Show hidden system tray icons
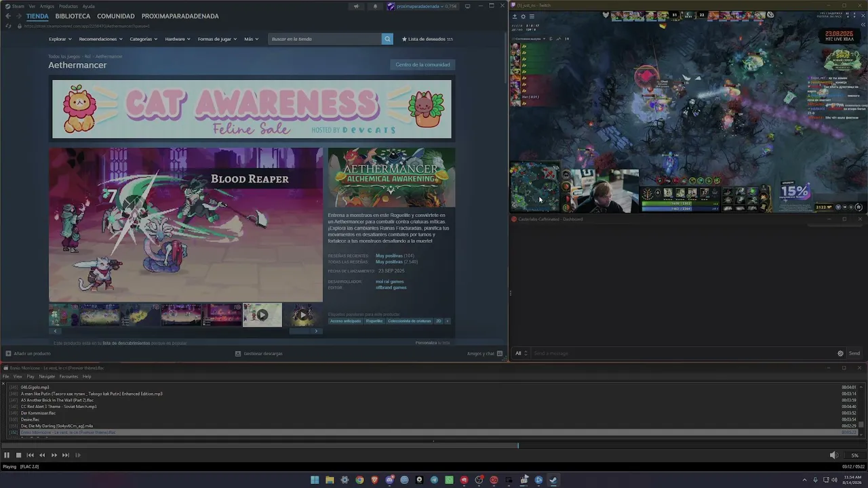The image size is (868, 488). [805, 480]
